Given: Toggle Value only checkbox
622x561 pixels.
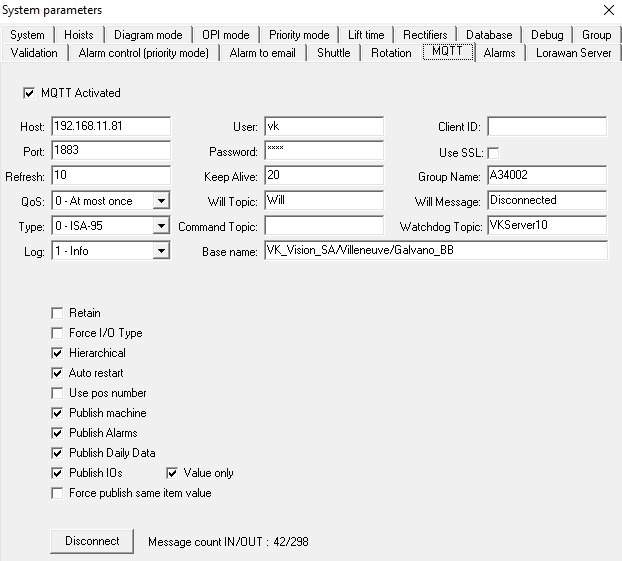Looking at the screenshot, I should pyautogui.click(x=173, y=473).
